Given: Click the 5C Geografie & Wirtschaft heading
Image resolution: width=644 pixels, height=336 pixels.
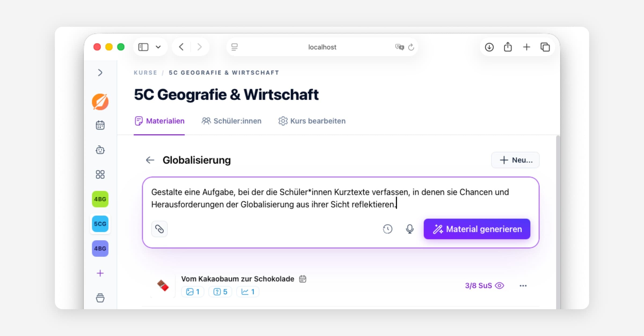Looking at the screenshot, I should (226, 95).
